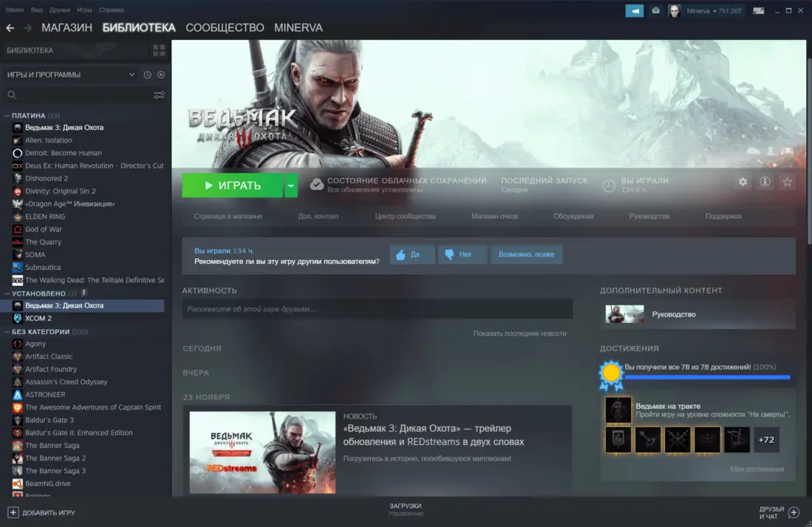Switch to МАГАЗИН tab

tap(66, 28)
